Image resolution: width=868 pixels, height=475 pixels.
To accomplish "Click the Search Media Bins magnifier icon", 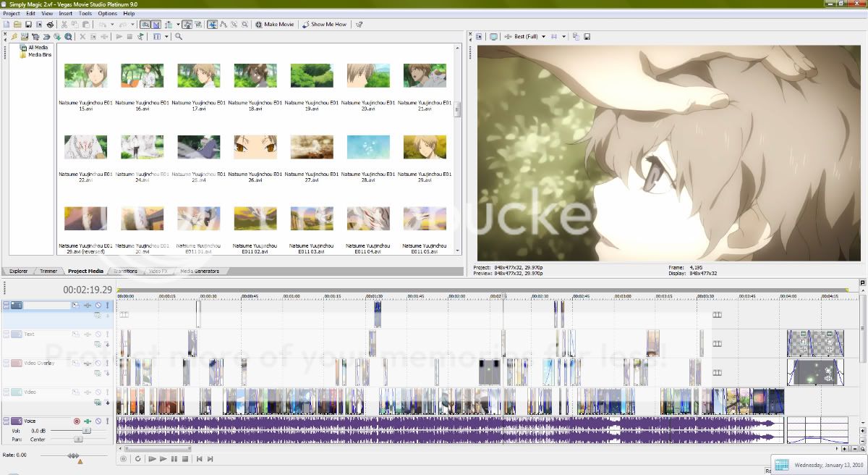I will (179, 36).
